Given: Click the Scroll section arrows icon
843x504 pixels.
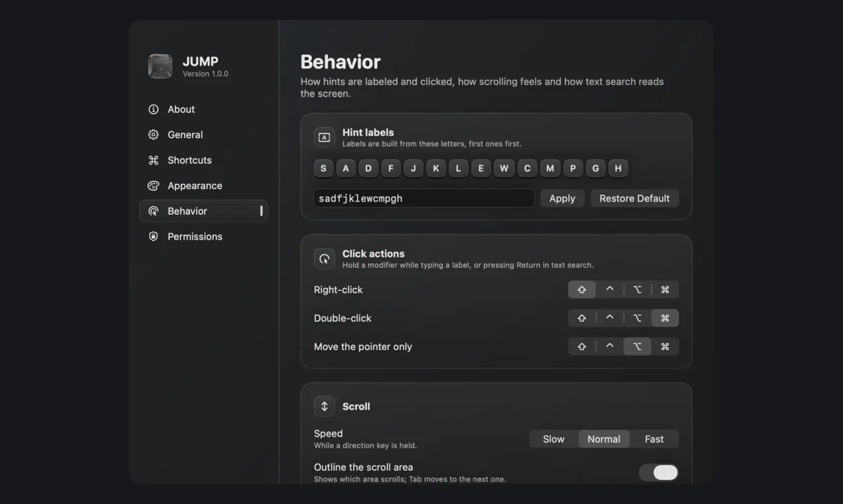Looking at the screenshot, I should click(325, 407).
